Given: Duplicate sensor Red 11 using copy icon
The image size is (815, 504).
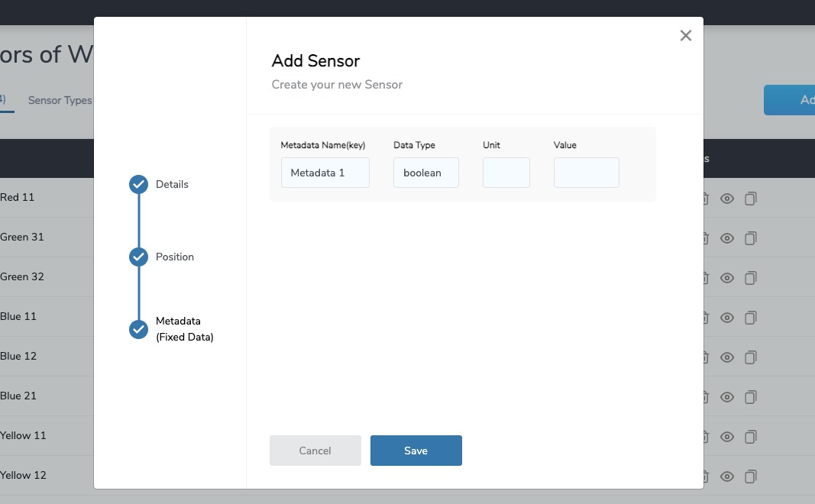Looking at the screenshot, I should coord(751,198).
